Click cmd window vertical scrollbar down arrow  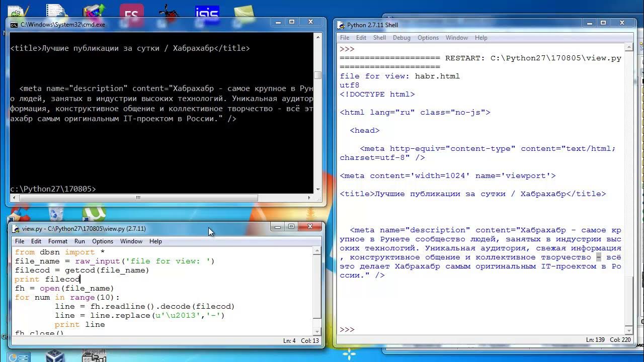(317, 190)
